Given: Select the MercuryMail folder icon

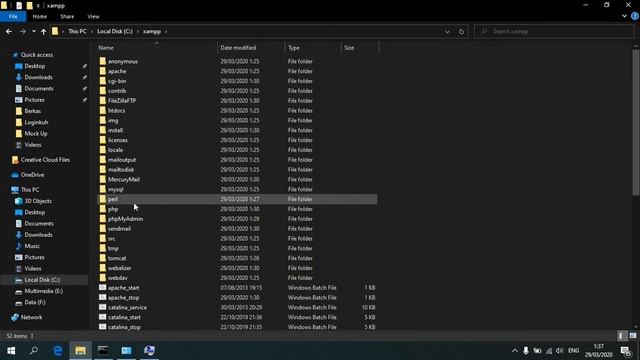Looking at the screenshot, I should point(102,179).
